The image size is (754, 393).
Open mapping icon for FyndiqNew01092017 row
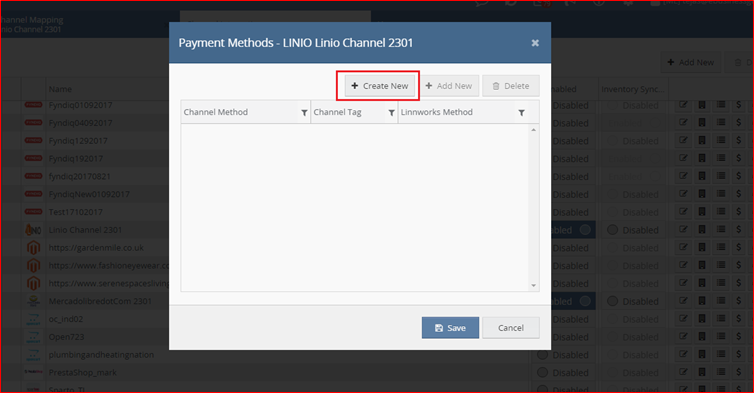pos(702,194)
